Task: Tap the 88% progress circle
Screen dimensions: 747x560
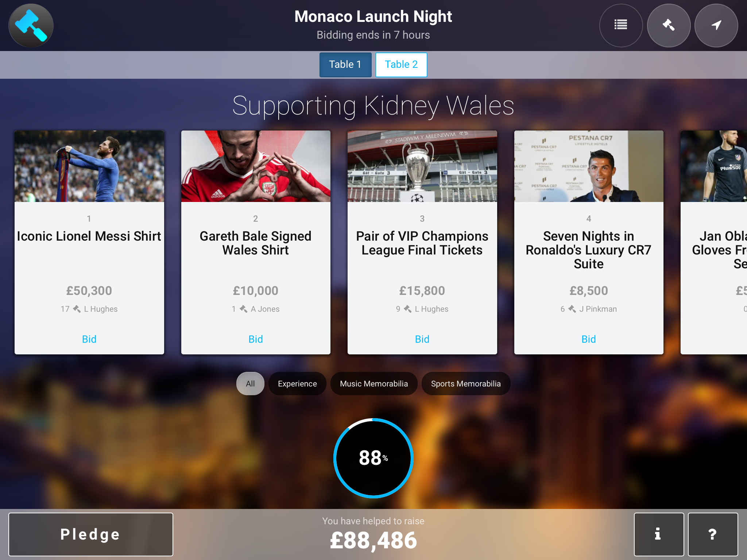Action: [373, 458]
